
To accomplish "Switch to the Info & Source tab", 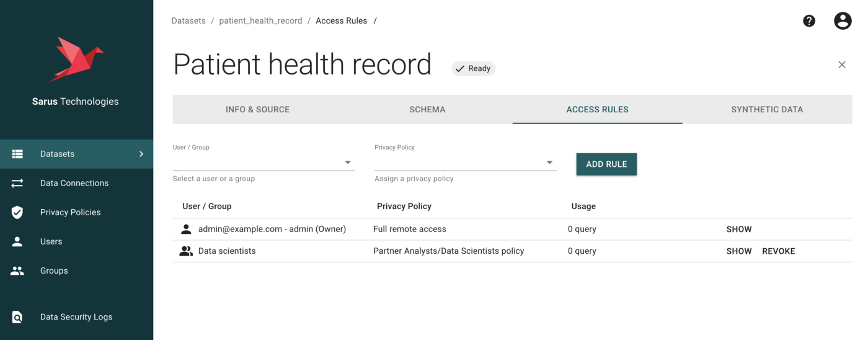I will (257, 109).
